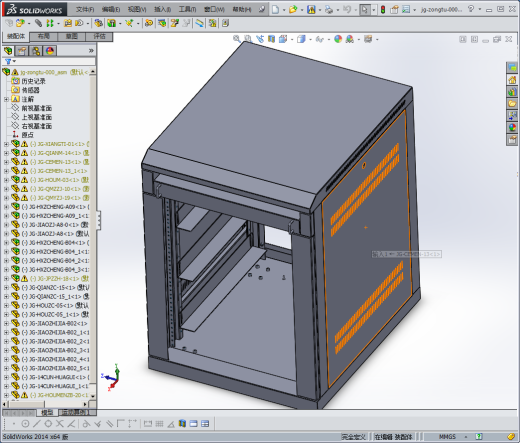Open the house icon in task pane
This screenshot has height=443, width=520.
click(512, 80)
